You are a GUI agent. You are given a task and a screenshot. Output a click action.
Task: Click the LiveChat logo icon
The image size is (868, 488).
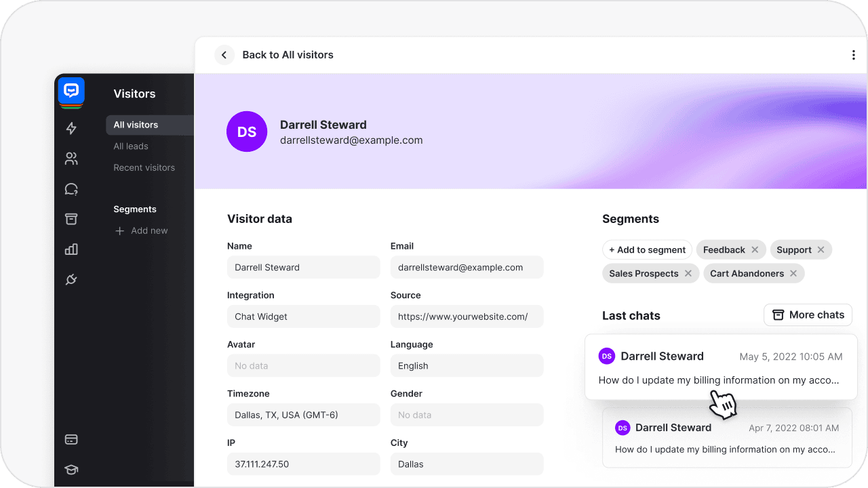[71, 91]
